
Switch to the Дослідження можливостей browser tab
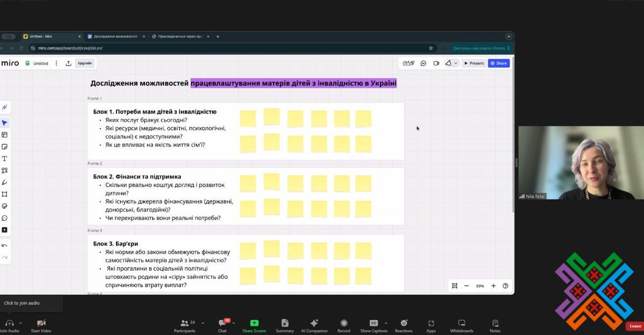tap(115, 36)
